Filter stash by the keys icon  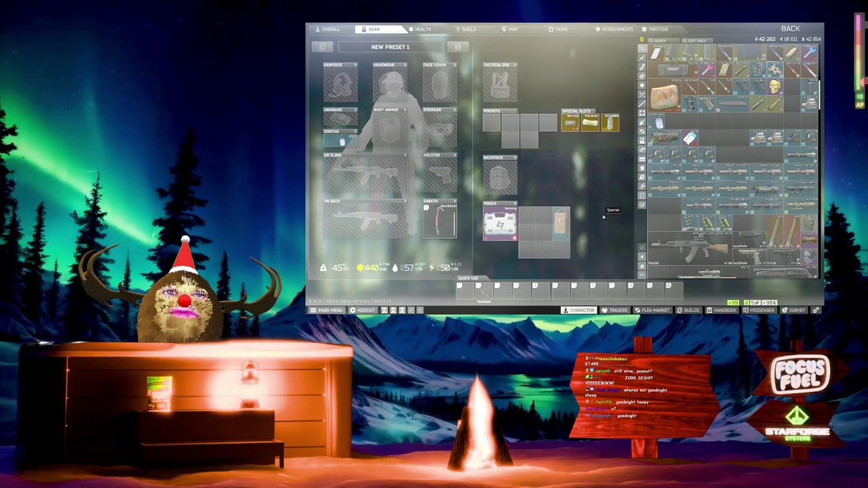click(x=642, y=186)
